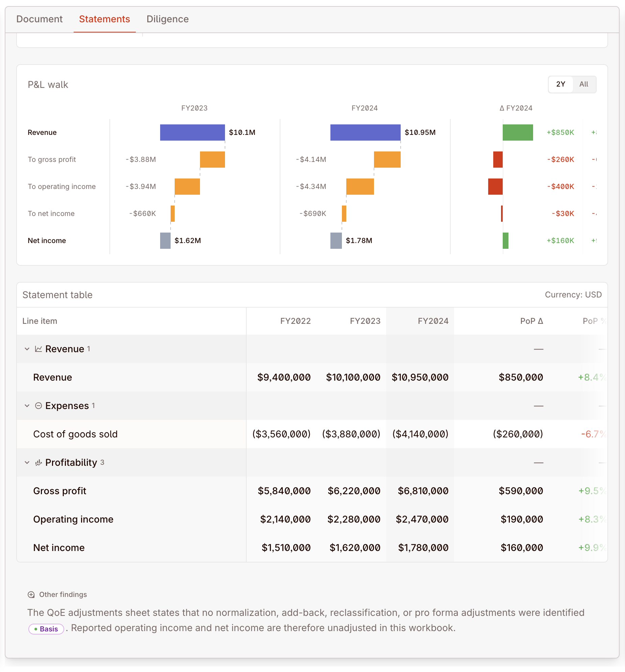Click the Currency: USD label

(573, 294)
